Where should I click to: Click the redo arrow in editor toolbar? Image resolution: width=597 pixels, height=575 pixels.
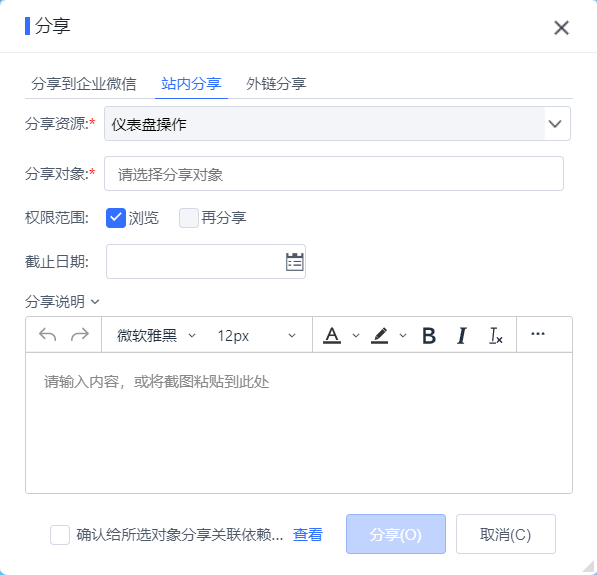(x=80, y=335)
